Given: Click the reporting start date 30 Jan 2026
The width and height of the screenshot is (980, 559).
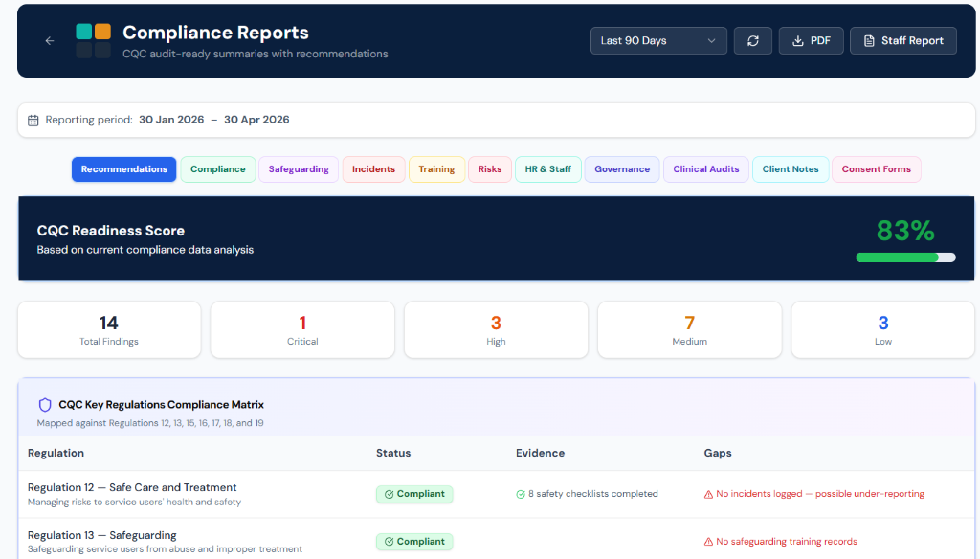Looking at the screenshot, I should point(171,120).
